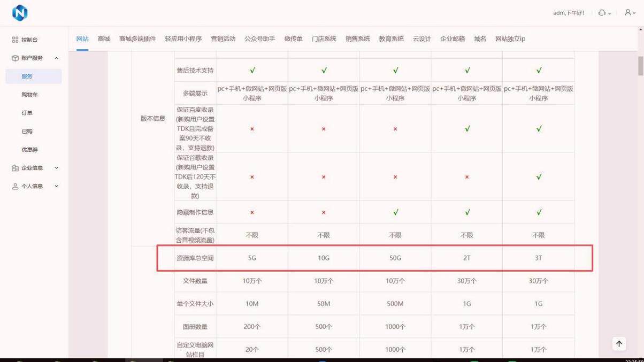Open 购物车 in the sidebar
This screenshot has height=362, width=644.
point(29,95)
